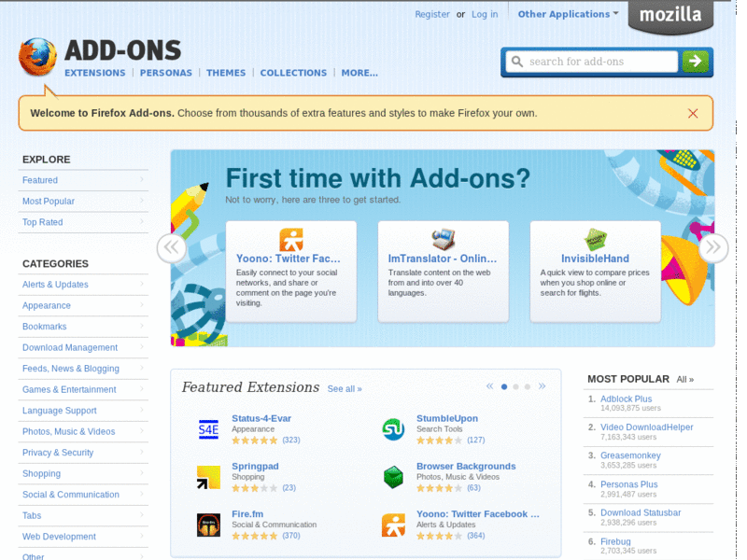Click the Yoono orange icon in promo card
The height and width of the screenshot is (560, 747).
point(291,240)
